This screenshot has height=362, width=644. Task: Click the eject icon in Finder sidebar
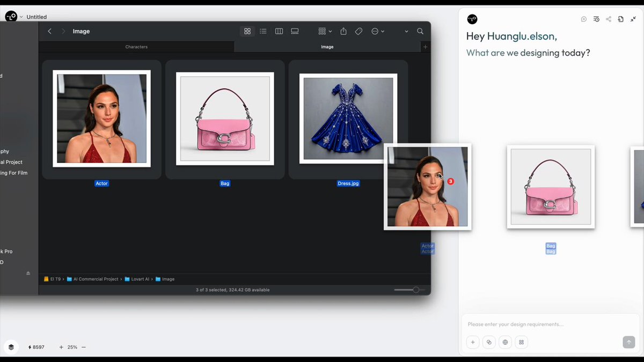click(x=28, y=273)
